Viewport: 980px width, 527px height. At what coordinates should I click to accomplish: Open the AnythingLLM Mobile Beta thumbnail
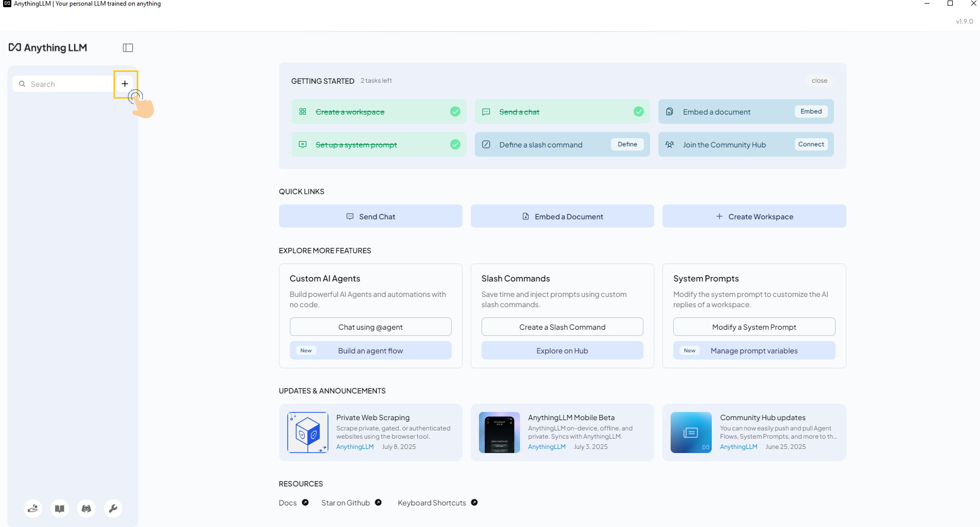498,432
